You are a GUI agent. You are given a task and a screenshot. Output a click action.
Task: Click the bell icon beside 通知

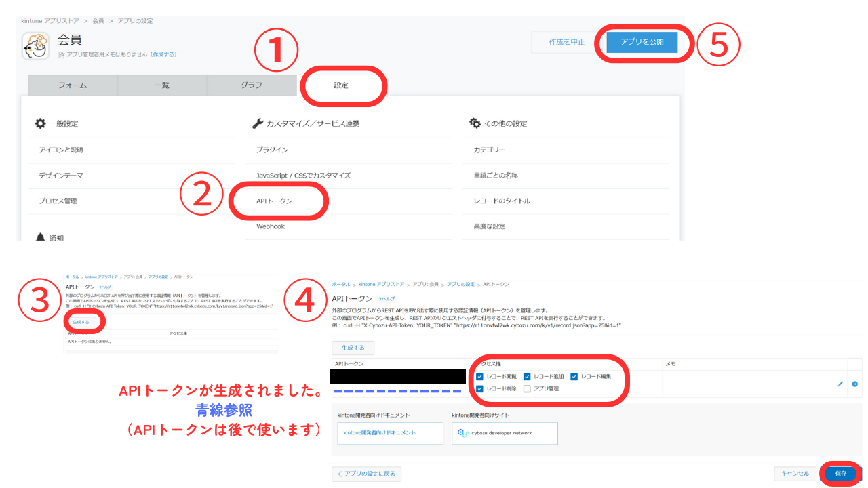[41, 237]
